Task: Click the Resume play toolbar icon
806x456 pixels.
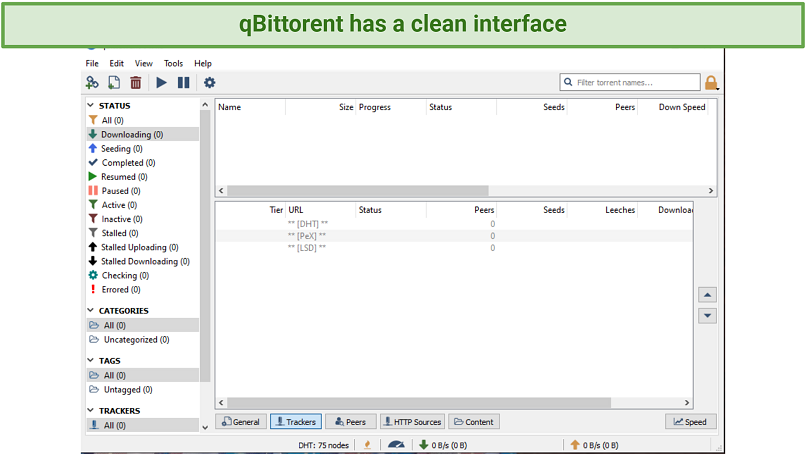Action: coord(161,82)
